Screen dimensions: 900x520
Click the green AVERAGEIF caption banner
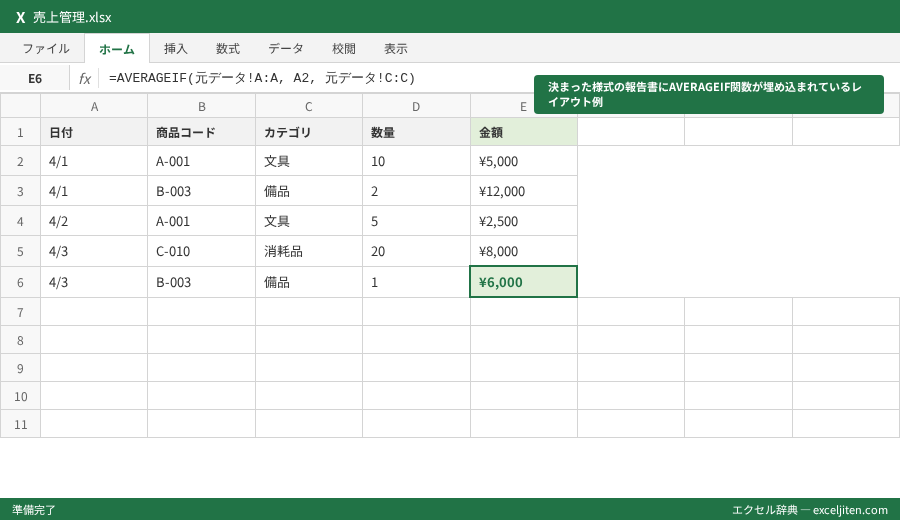pyautogui.click(x=709, y=94)
